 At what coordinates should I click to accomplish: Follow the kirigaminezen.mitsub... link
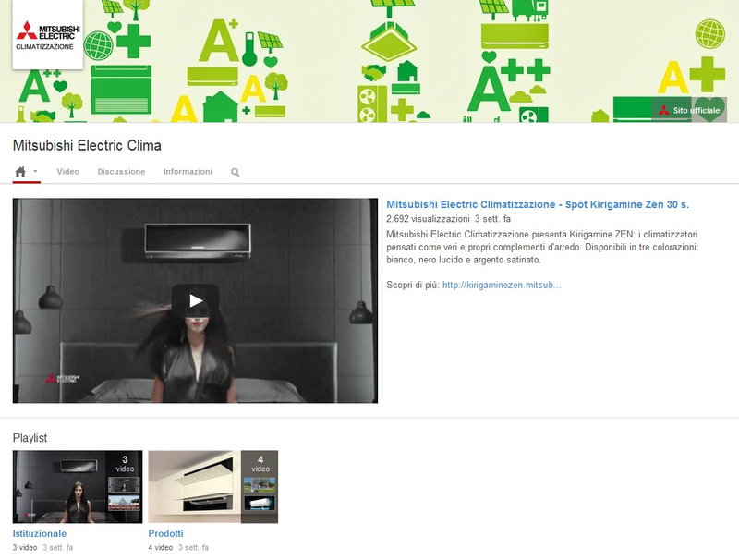click(502, 285)
